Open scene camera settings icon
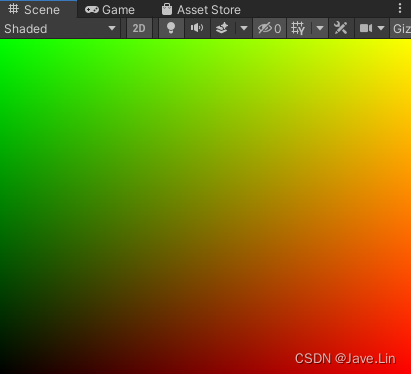 click(x=366, y=29)
